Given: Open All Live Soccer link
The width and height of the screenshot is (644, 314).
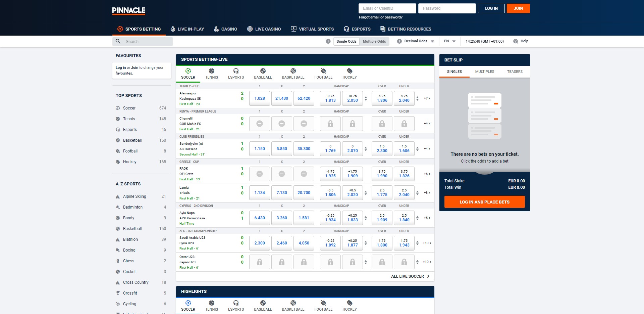Looking at the screenshot, I should tap(410, 276).
